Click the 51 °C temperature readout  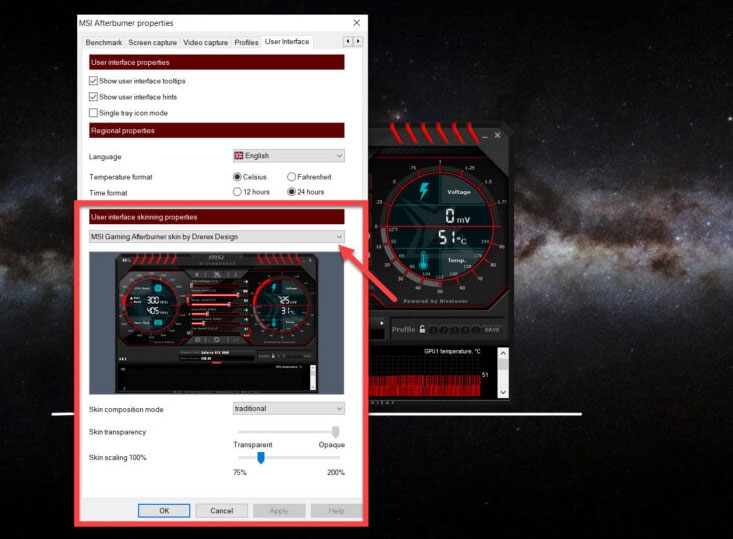[453, 238]
